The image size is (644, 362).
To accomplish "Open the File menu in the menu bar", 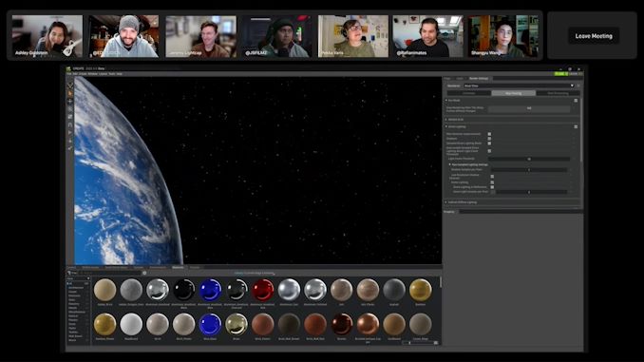I will (69, 74).
